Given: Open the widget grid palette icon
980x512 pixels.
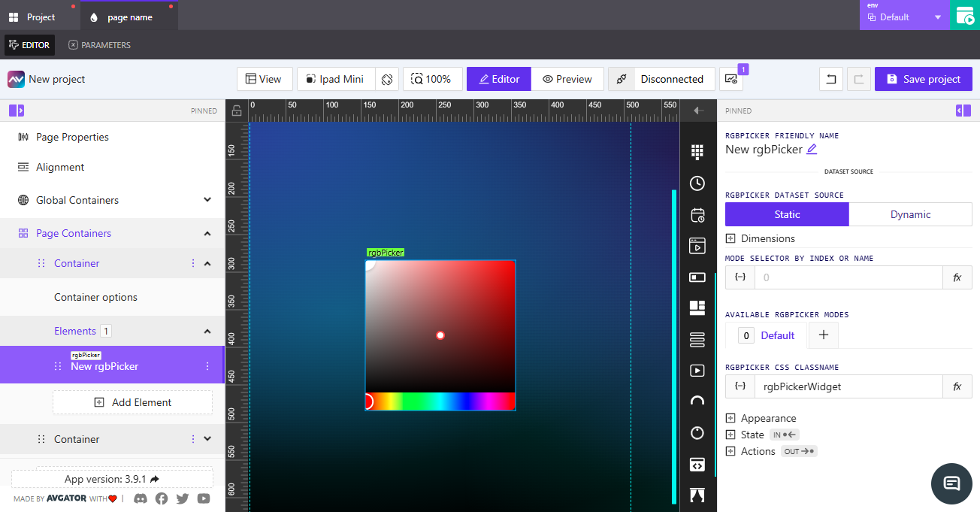Looking at the screenshot, I should click(697, 150).
